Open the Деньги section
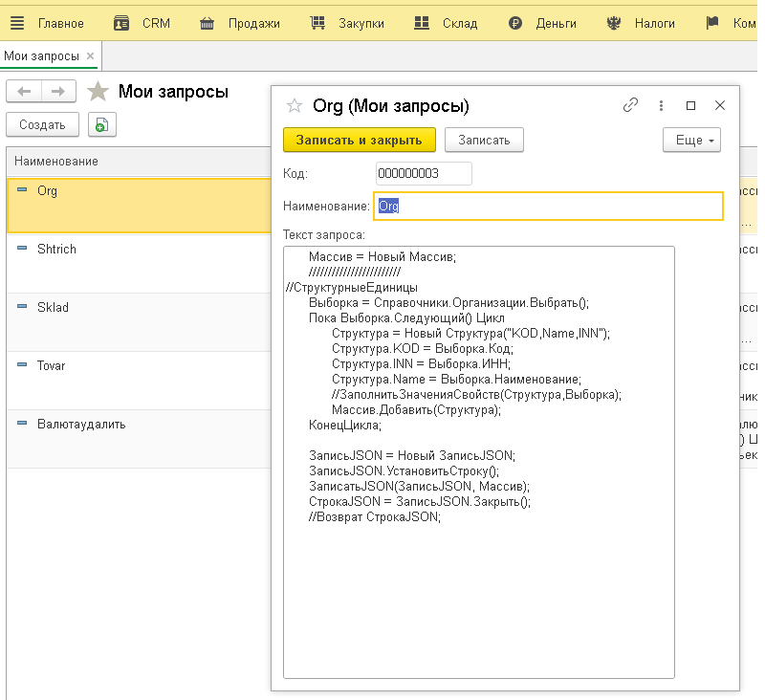Screen dimensions: 765x700 pos(557,23)
